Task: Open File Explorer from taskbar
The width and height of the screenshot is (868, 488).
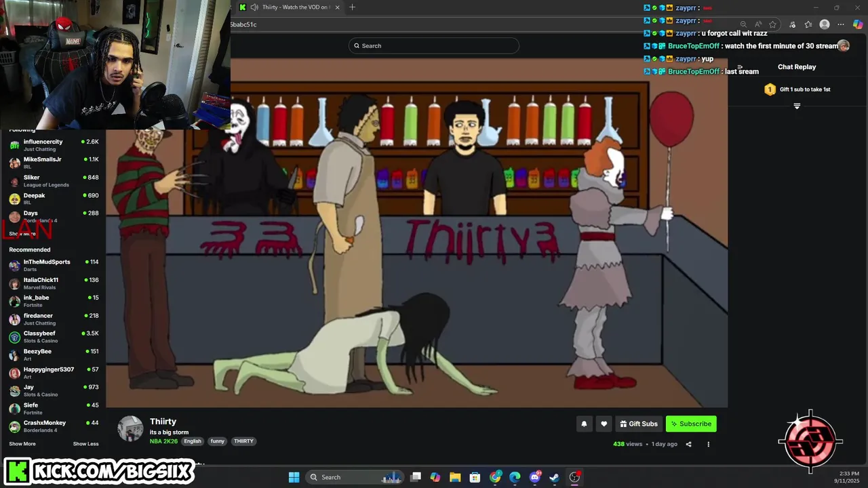Action: [455, 477]
